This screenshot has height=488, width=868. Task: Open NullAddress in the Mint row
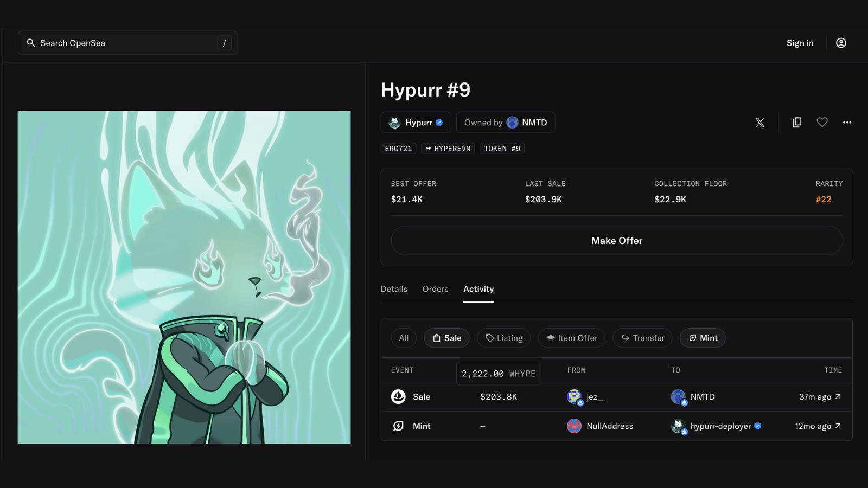pos(610,426)
